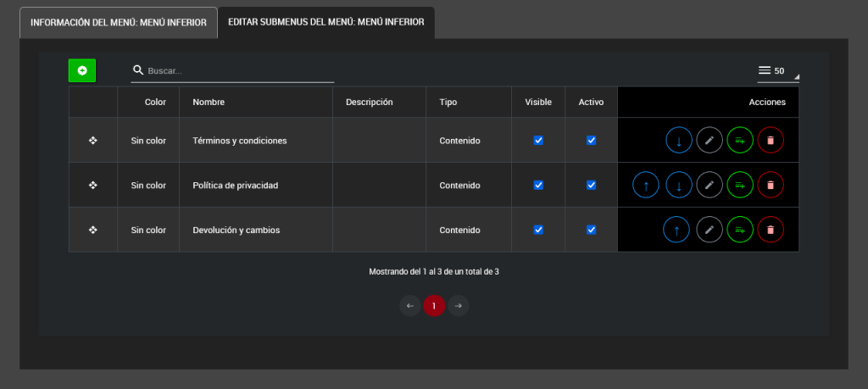Click the Buscar search field
This screenshot has height=389, width=868.
click(x=237, y=71)
